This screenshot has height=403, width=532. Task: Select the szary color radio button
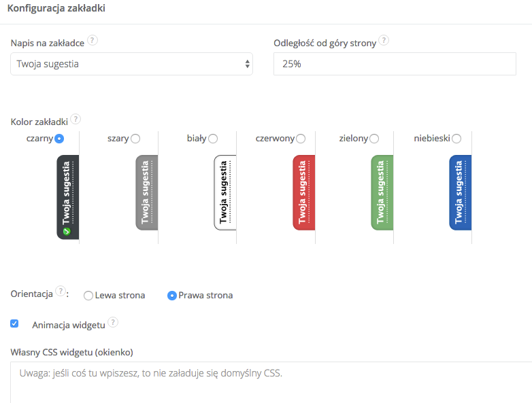point(135,139)
